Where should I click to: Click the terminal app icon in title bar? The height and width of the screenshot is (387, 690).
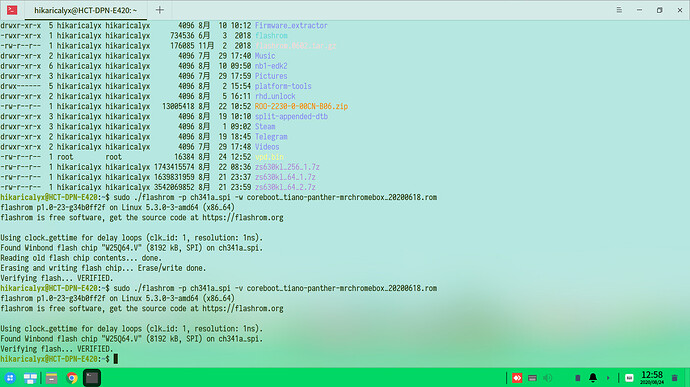[12, 10]
